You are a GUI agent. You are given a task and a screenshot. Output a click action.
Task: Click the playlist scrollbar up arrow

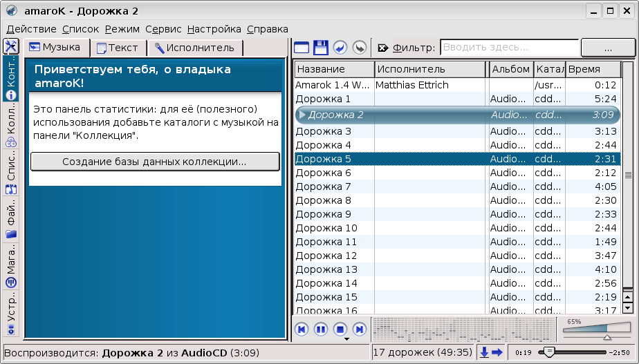pos(628,298)
